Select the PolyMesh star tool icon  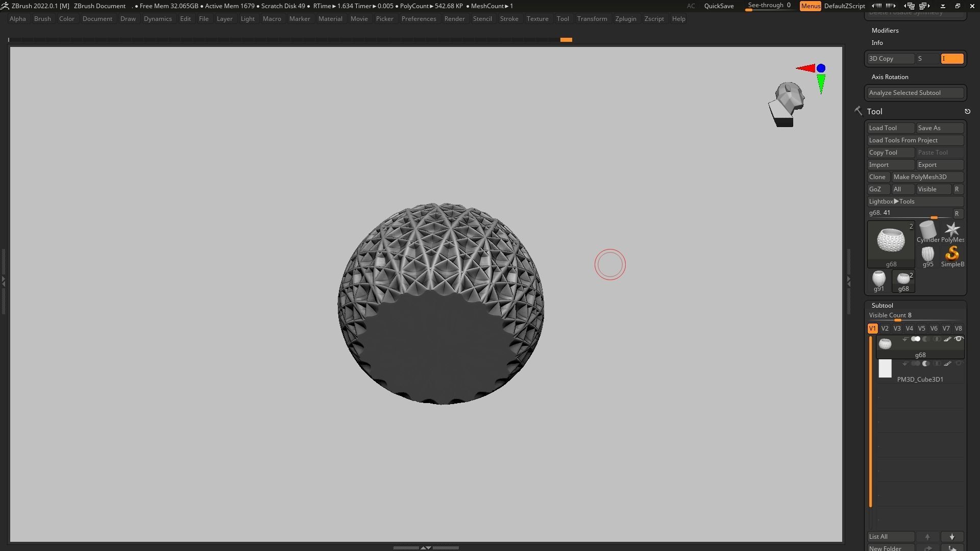click(x=952, y=230)
